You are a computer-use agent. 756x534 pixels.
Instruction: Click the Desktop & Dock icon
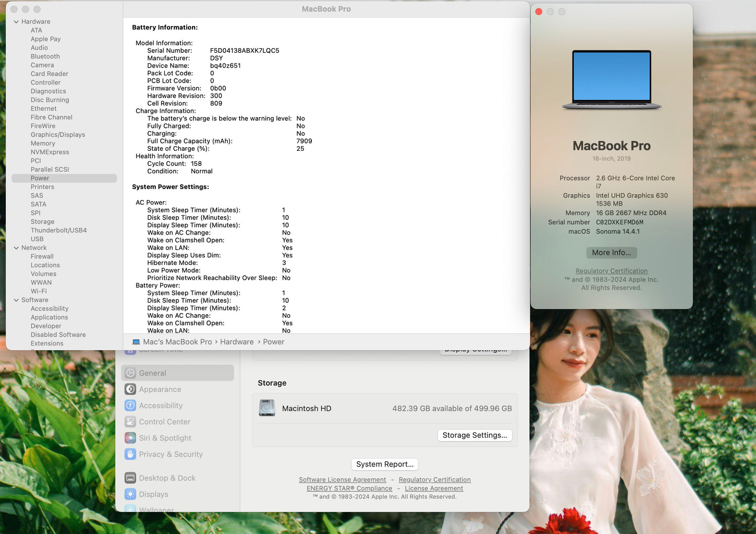point(130,478)
